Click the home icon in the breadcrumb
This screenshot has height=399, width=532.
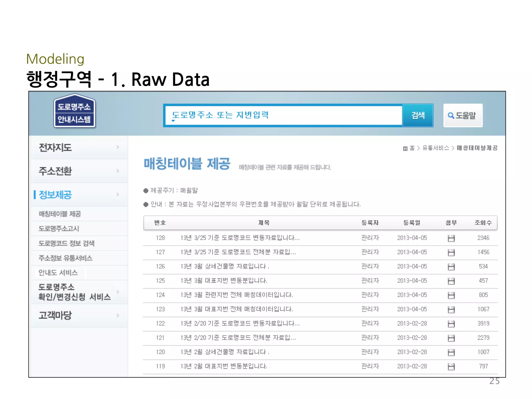point(405,149)
